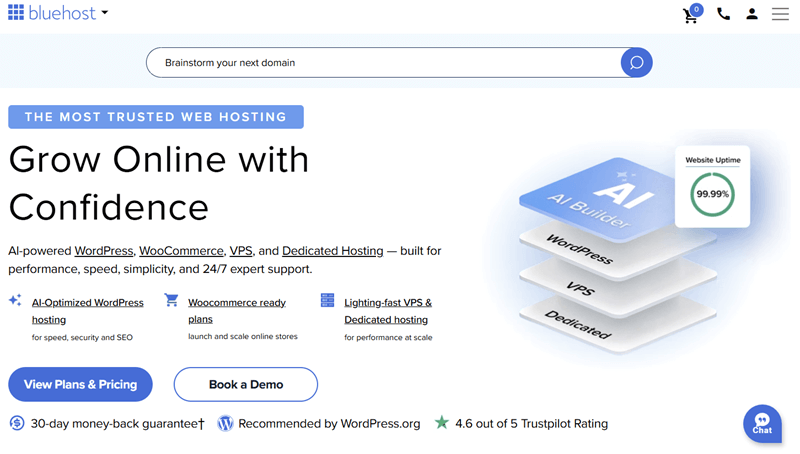Image resolution: width=800 pixels, height=454 pixels.
Task: Click 'for speed, security and SEO' text
Action: point(82,337)
